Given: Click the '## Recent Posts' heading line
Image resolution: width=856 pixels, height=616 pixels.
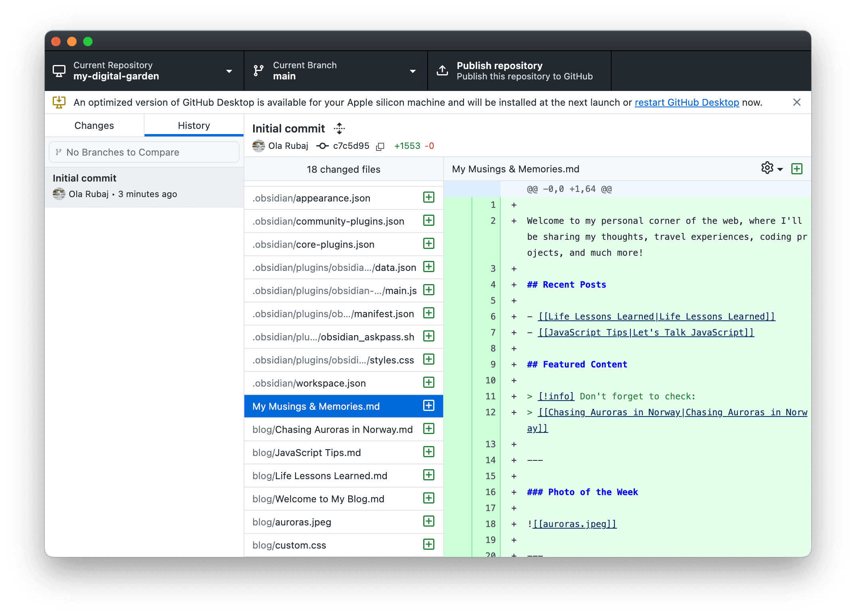Looking at the screenshot, I should (567, 285).
